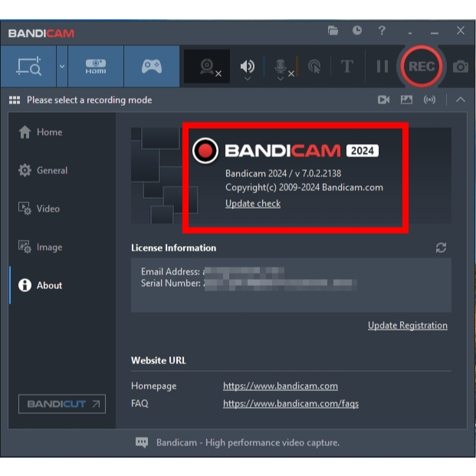Open Home tab in sidebar

click(x=41, y=132)
